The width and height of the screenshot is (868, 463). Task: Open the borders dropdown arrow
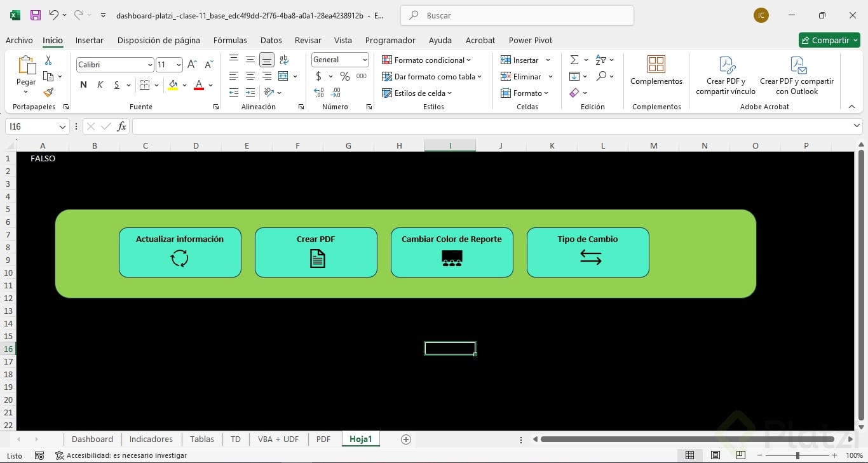pyautogui.click(x=156, y=85)
